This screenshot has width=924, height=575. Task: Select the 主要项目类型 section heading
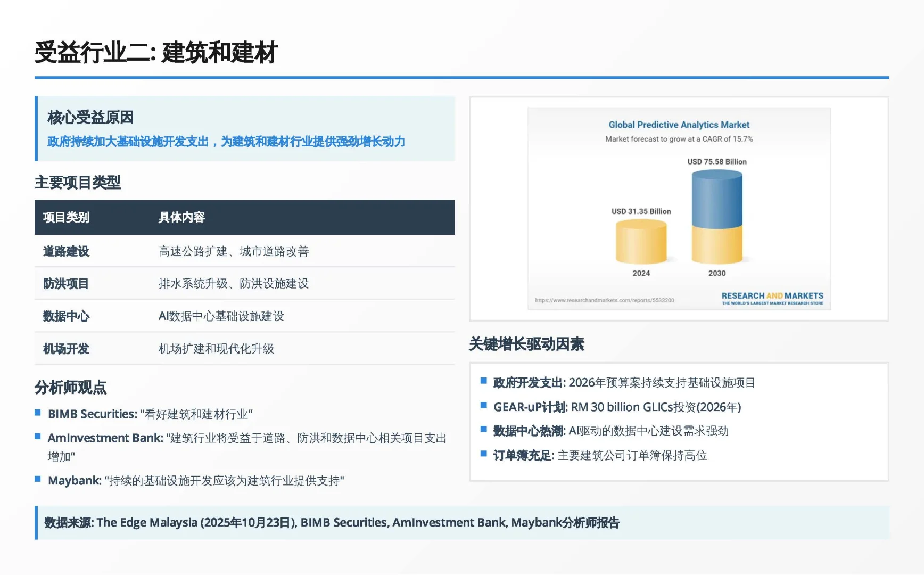(x=78, y=183)
